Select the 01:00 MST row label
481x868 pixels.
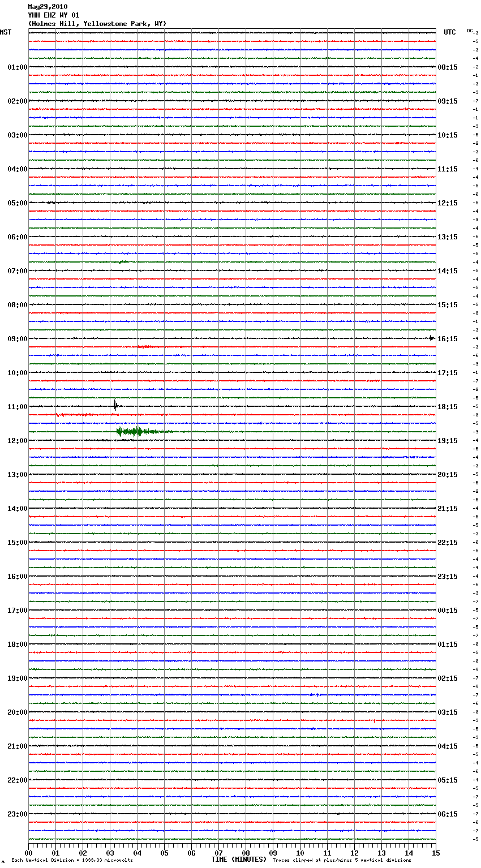18,67
